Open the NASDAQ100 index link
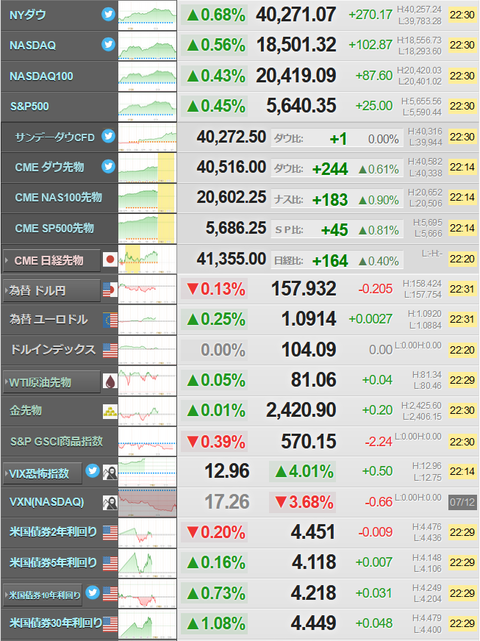 coord(41,76)
